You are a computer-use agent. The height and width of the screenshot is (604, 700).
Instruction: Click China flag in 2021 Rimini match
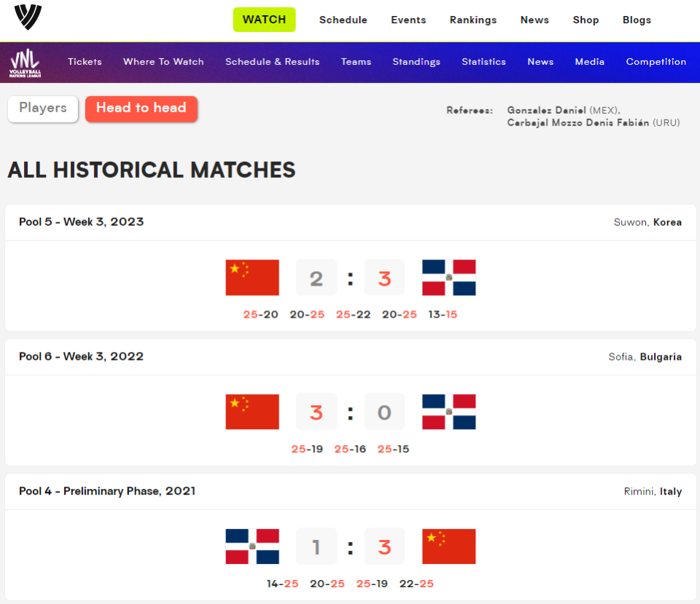448,546
